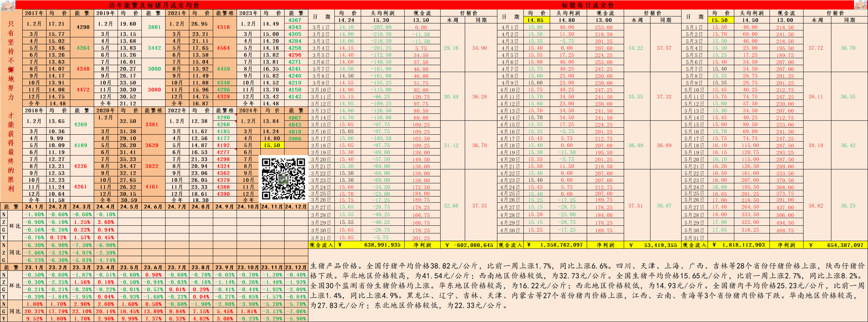Select the 2021年 header cell
This screenshot has width=868, height=322.
click(177, 13)
